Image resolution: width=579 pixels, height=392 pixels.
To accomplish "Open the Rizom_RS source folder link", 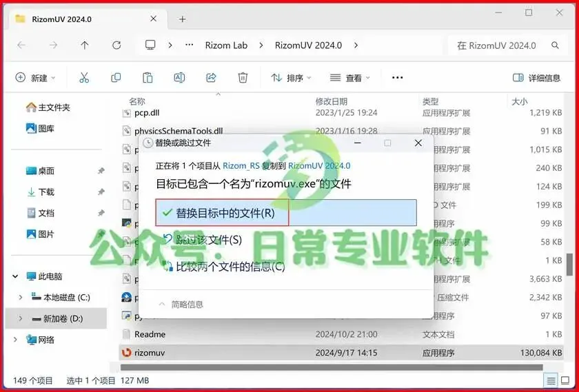I will point(241,166).
